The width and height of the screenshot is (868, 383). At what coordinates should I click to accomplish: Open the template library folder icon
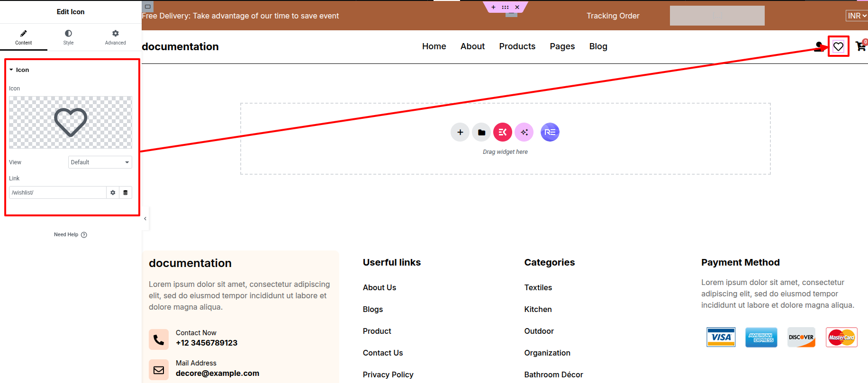[x=481, y=132]
